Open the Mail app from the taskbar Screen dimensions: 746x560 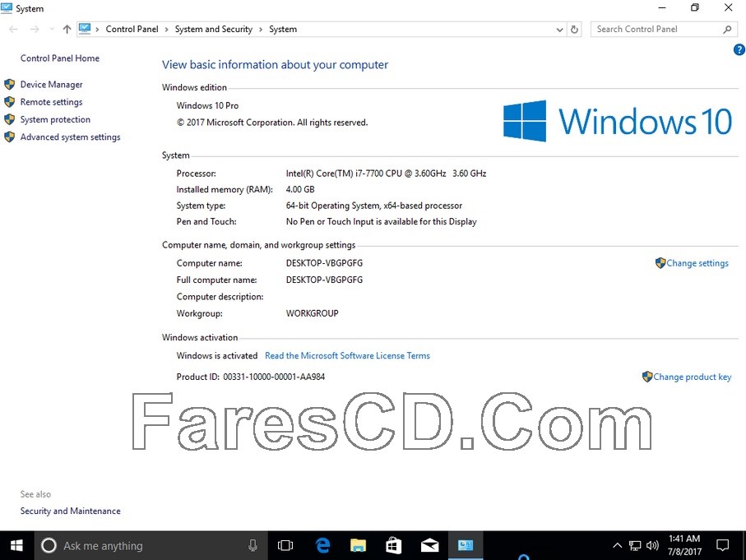429,546
